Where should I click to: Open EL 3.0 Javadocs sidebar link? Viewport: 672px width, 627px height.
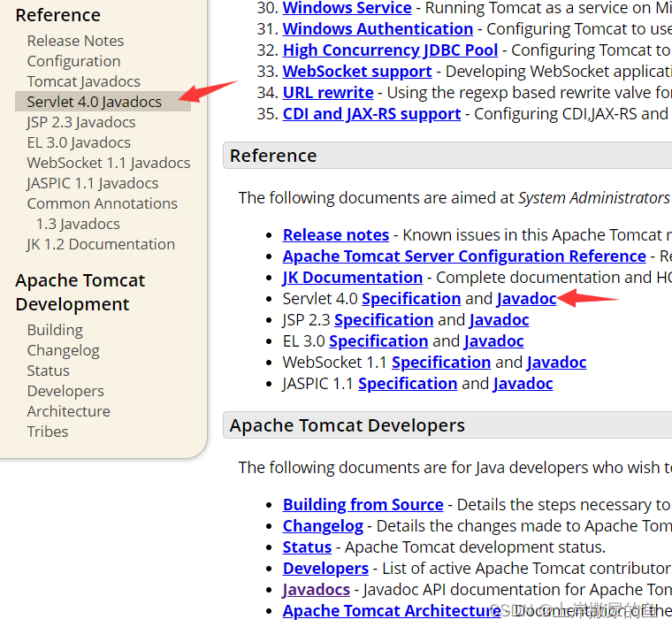pyautogui.click(x=79, y=142)
